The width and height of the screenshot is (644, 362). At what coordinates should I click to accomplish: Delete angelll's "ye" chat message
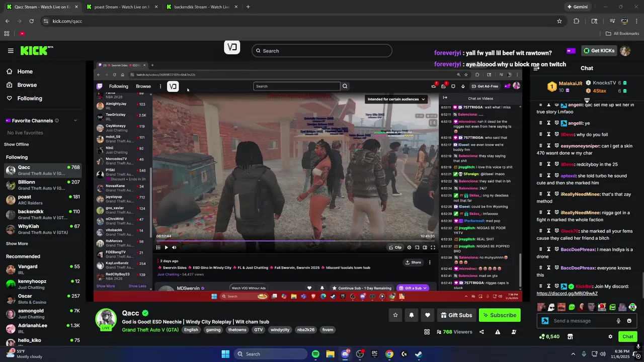click(541, 123)
